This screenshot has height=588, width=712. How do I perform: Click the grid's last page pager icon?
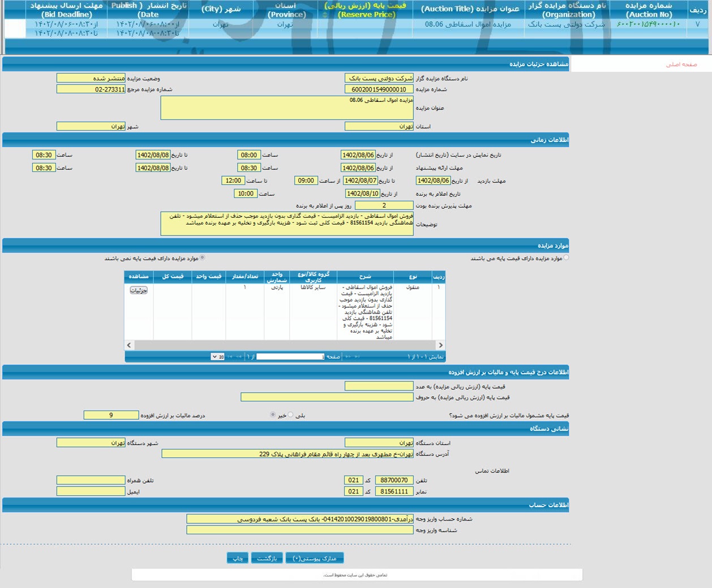pyautogui.click(x=230, y=357)
